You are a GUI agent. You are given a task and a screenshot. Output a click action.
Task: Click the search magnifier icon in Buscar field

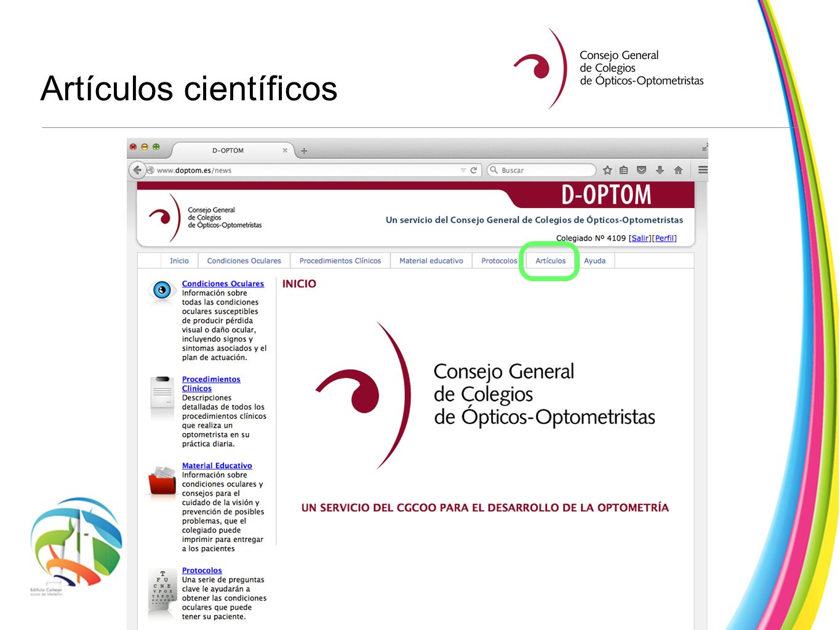[494, 170]
